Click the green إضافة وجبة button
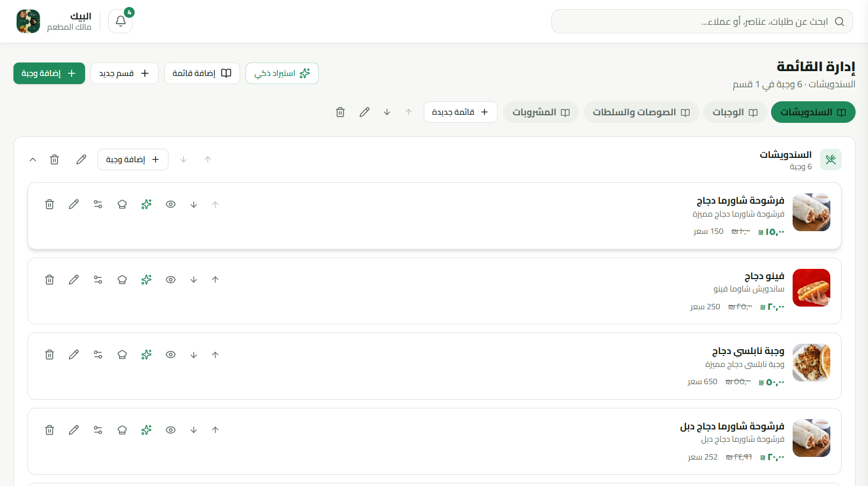 pyautogui.click(x=49, y=73)
